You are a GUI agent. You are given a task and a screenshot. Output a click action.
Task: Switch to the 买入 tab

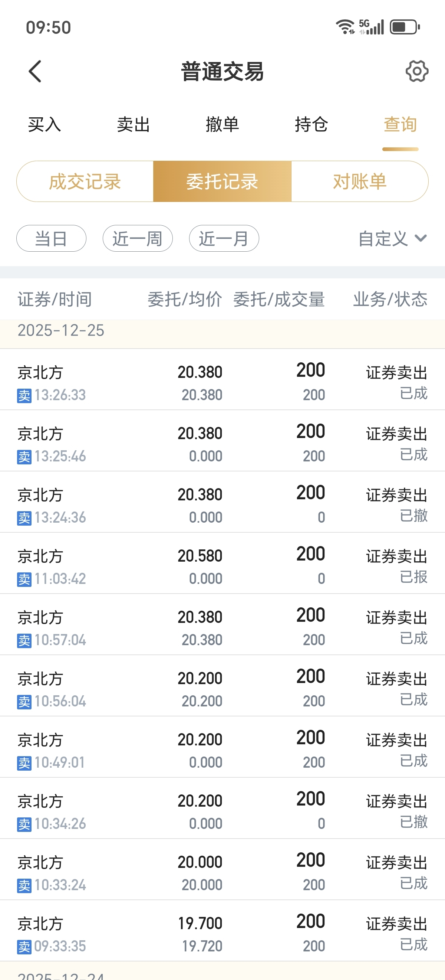(44, 124)
